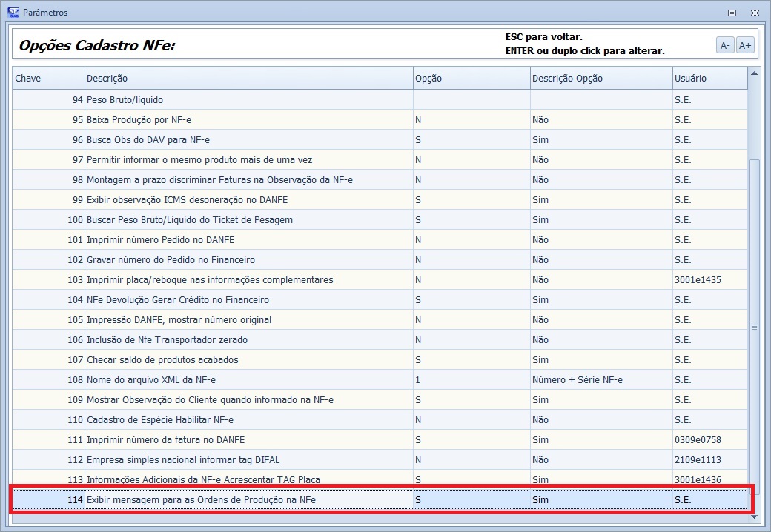Image resolution: width=771 pixels, height=532 pixels.
Task: Click the A+ increase font size button
Action: tap(745, 46)
